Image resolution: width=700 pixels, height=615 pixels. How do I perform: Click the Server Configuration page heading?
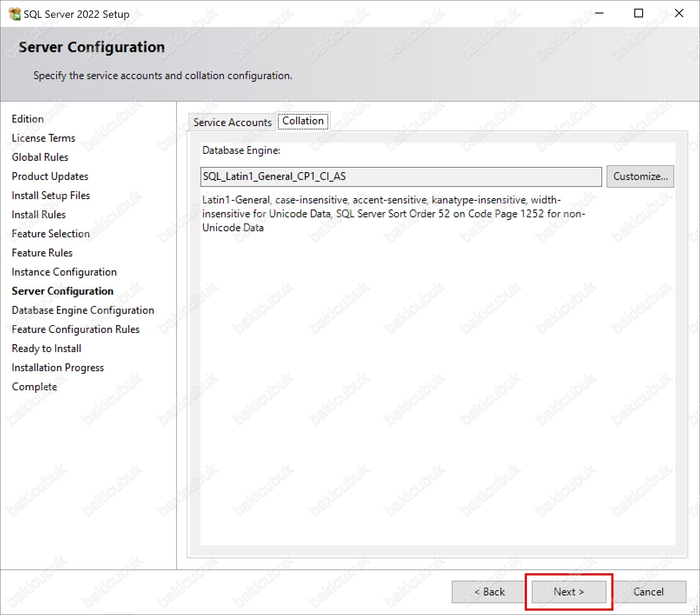[x=92, y=47]
